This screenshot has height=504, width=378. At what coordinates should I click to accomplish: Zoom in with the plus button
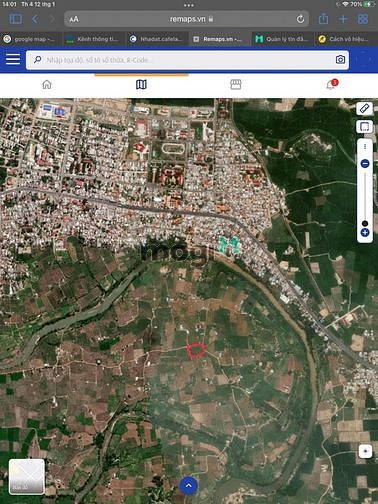click(365, 233)
